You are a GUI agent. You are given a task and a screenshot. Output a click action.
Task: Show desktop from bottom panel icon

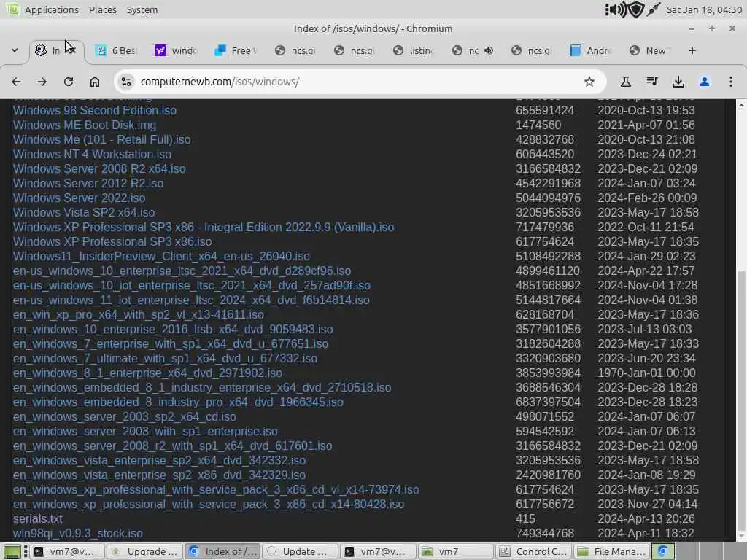[12, 551]
